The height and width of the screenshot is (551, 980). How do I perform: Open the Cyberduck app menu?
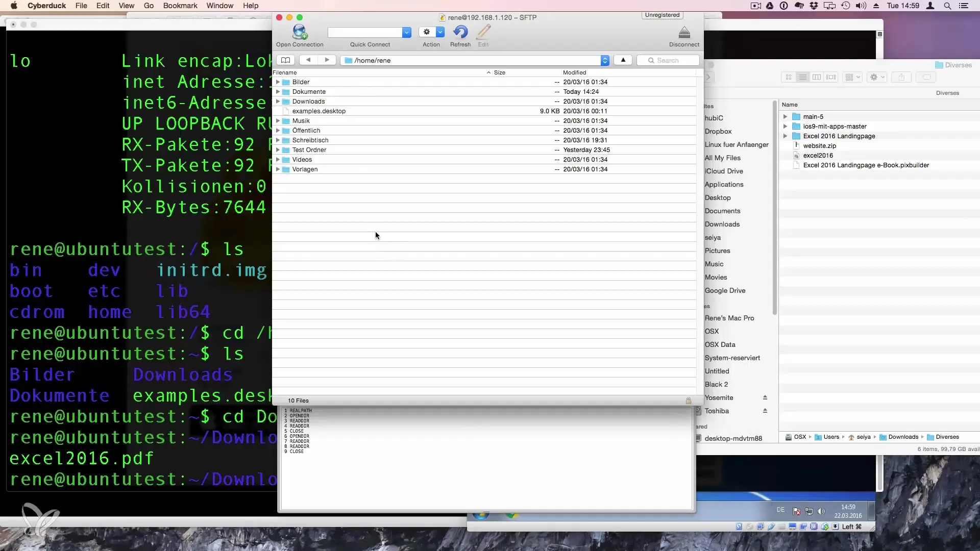[47, 6]
